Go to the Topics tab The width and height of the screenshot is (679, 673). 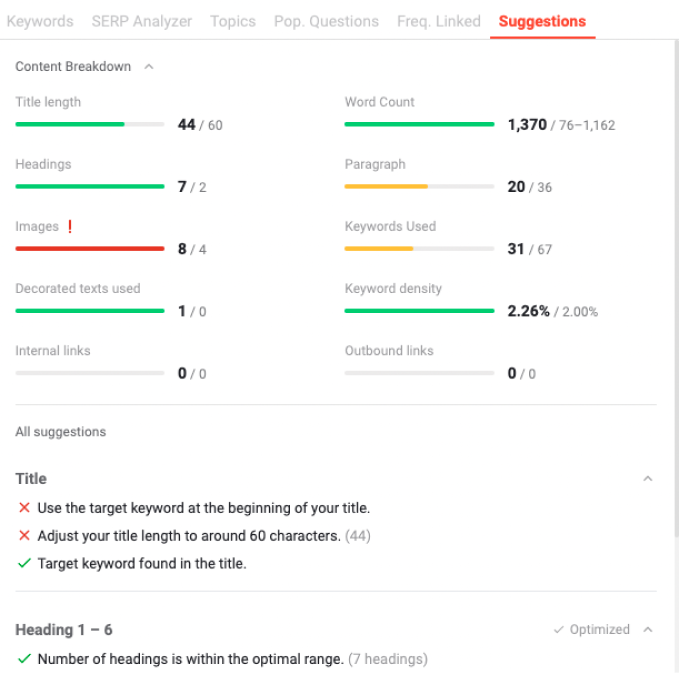(x=233, y=21)
